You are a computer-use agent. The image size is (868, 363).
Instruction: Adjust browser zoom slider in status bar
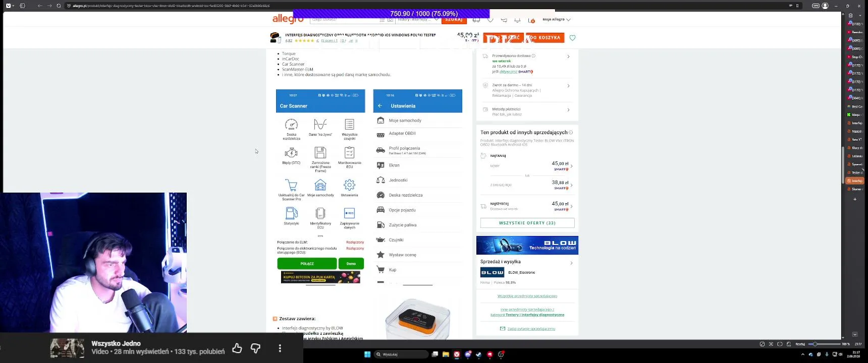826,344
